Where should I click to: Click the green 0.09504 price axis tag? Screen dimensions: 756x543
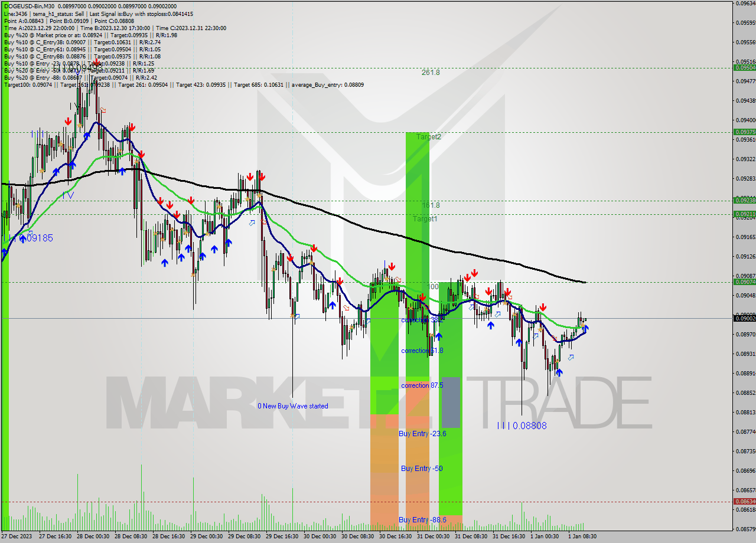pyautogui.click(x=744, y=68)
